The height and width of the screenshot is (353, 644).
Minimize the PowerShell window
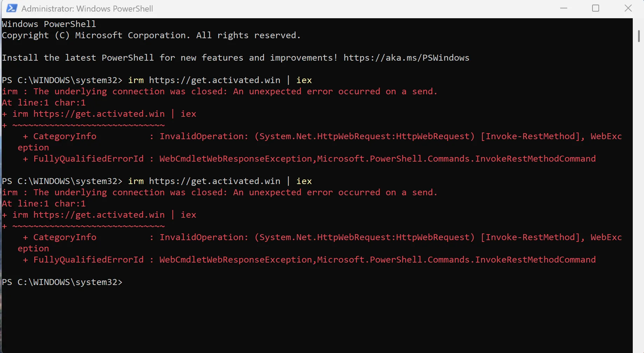tap(563, 8)
